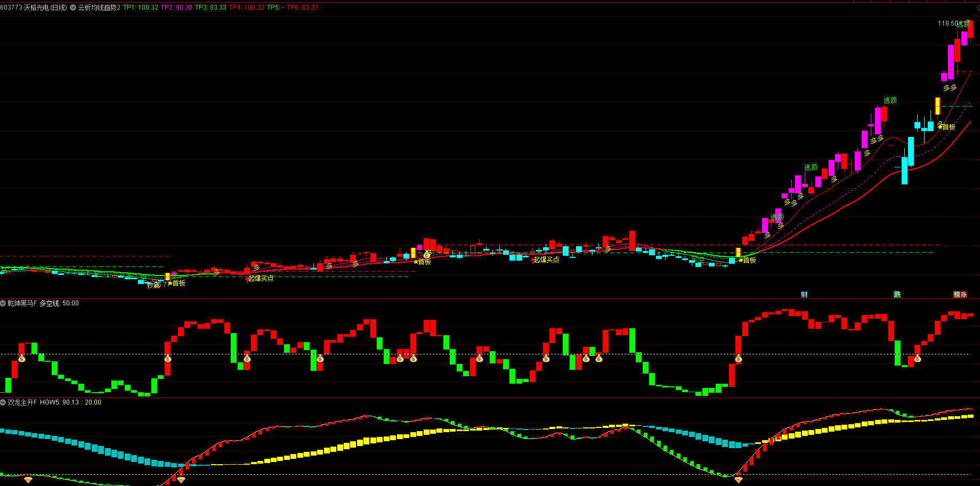Click the dark red 涨 tag icon
The width and height of the screenshot is (980, 486).
[963, 295]
